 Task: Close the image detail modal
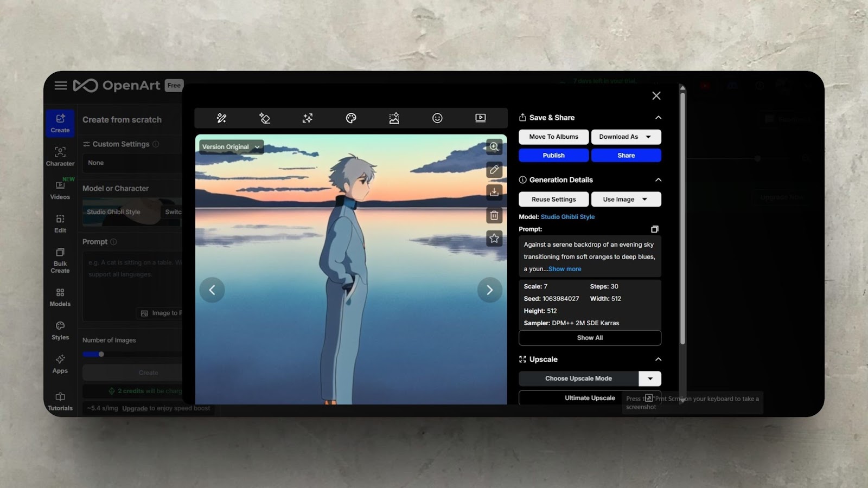[656, 96]
